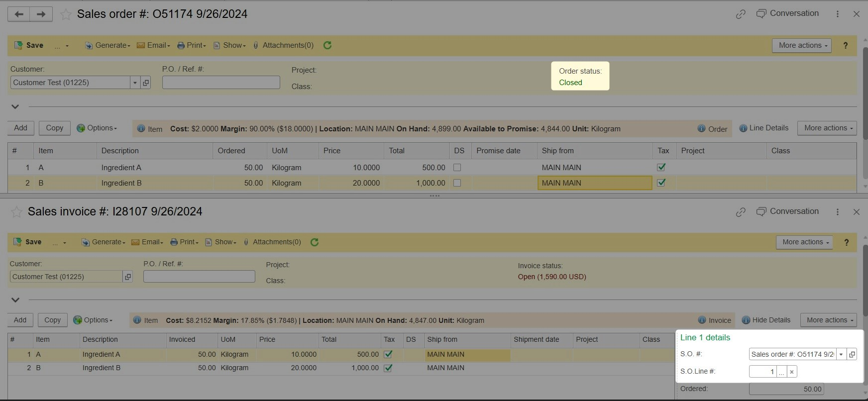Expand the Customer dropdown in Sales order
The image size is (868, 401).
[135, 83]
